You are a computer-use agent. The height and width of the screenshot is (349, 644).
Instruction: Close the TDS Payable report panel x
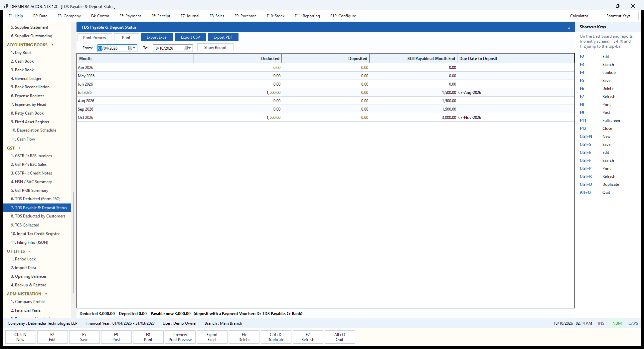point(569,27)
